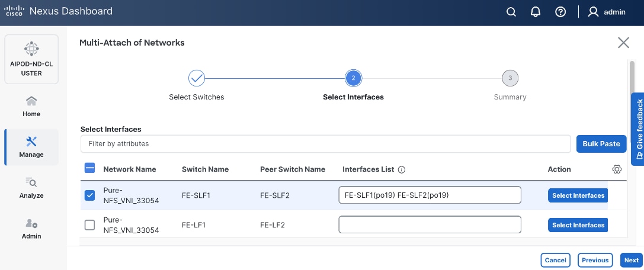Open the notifications bell icon

pyautogui.click(x=536, y=12)
